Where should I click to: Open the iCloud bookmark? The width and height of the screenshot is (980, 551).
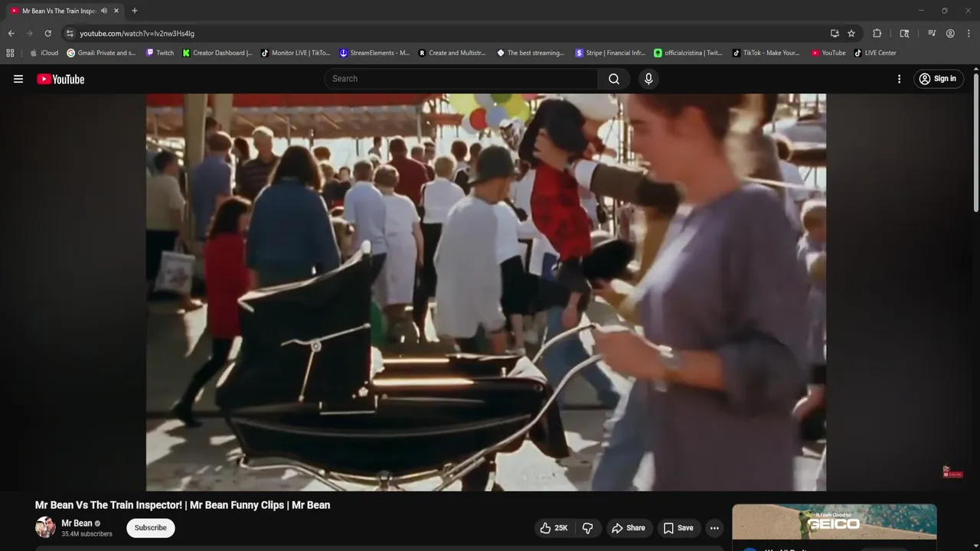tap(44, 53)
